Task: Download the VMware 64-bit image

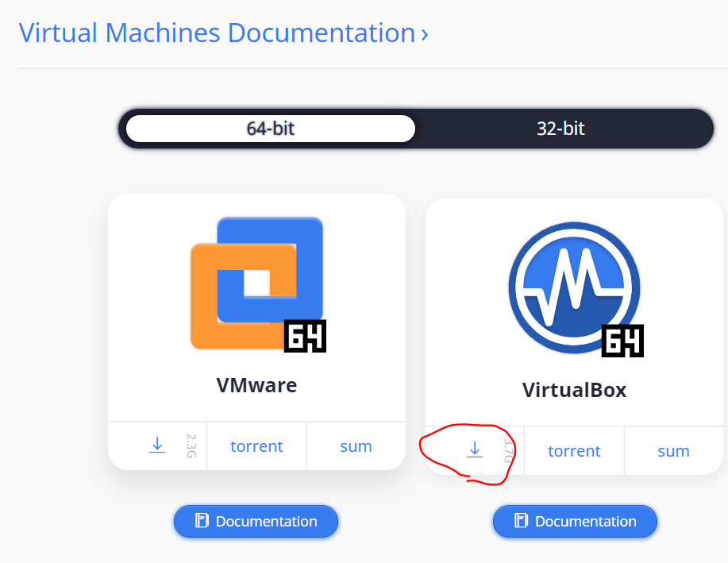Action: (157, 445)
